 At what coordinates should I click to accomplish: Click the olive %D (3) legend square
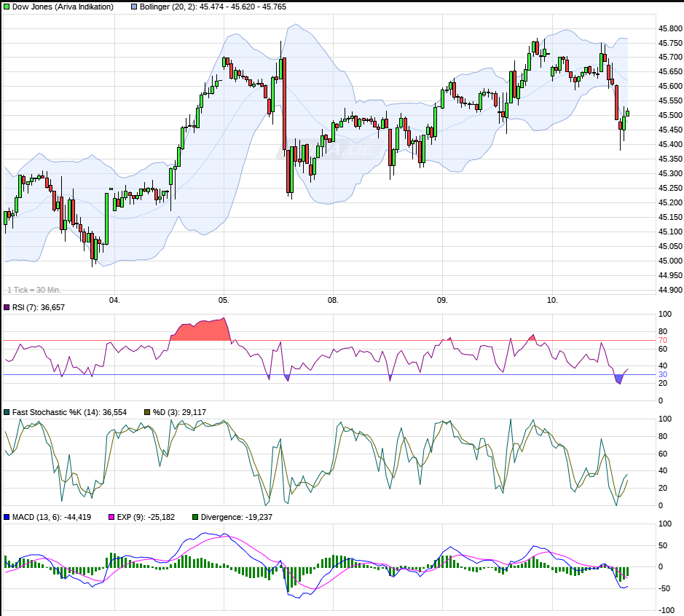pyautogui.click(x=146, y=412)
